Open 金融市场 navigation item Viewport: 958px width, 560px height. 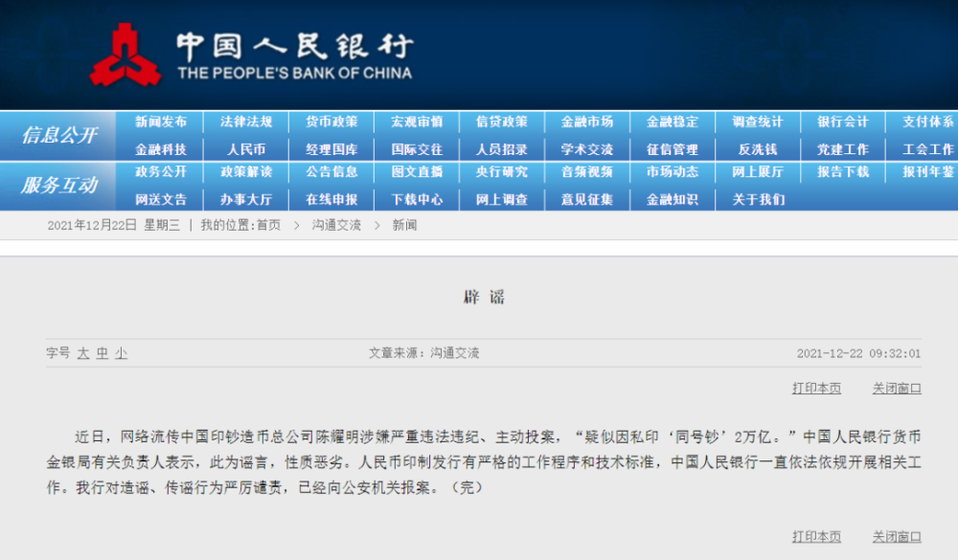[587, 122]
